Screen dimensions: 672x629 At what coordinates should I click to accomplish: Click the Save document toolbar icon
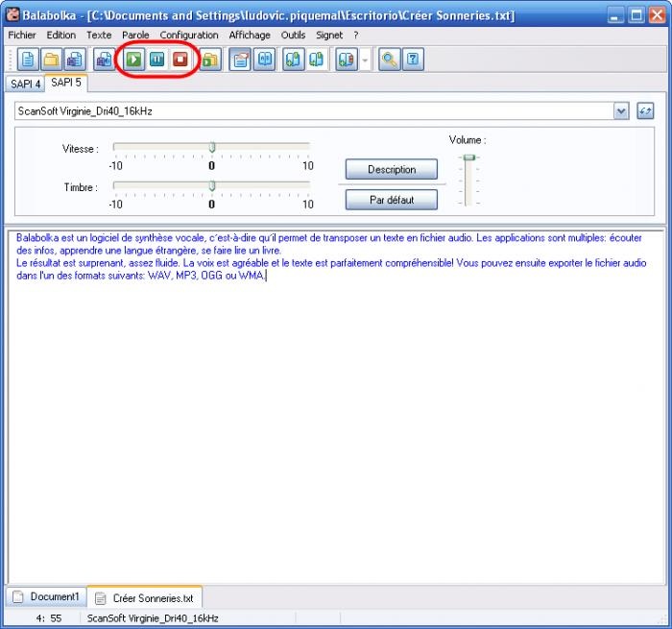(75, 60)
